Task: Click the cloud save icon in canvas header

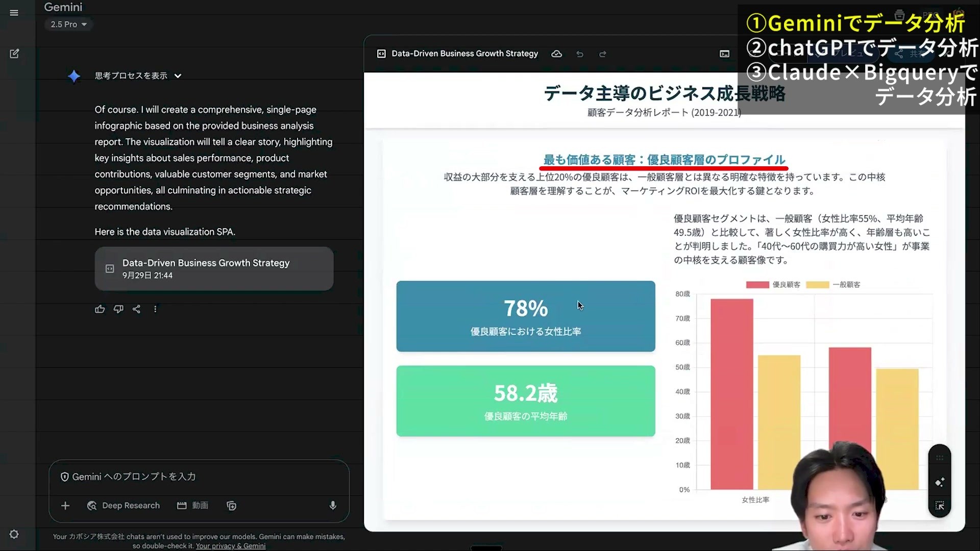Action: click(557, 54)
